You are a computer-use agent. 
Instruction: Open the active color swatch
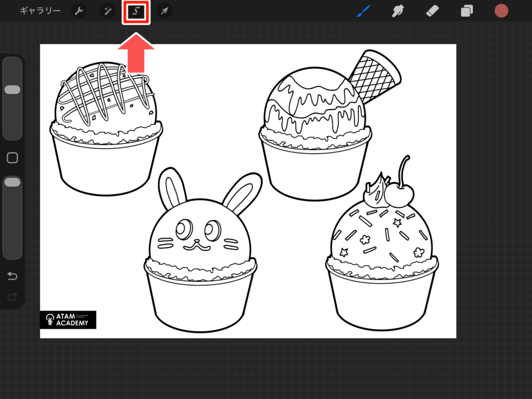501,11
